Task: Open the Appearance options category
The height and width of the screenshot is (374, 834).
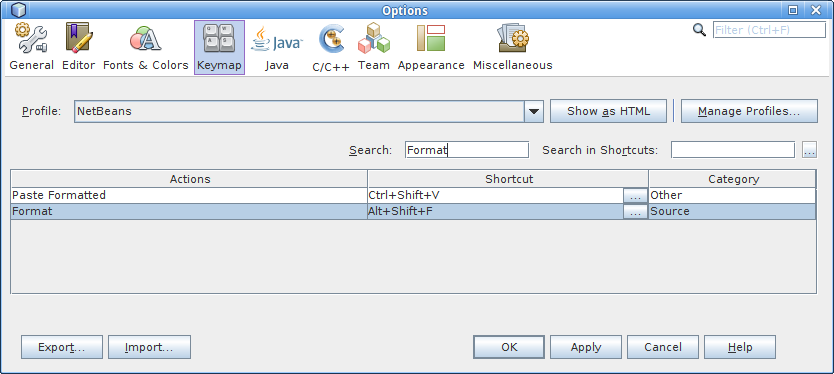Action: pyautogui.click(x=431, y=47)
